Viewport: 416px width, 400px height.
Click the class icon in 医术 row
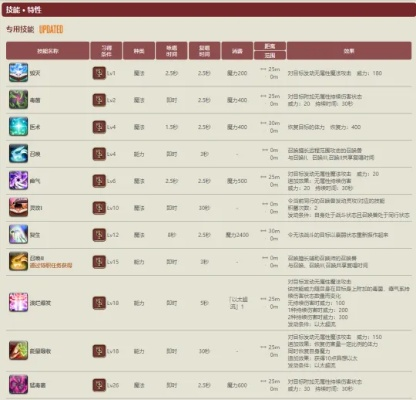click(99, 127)
